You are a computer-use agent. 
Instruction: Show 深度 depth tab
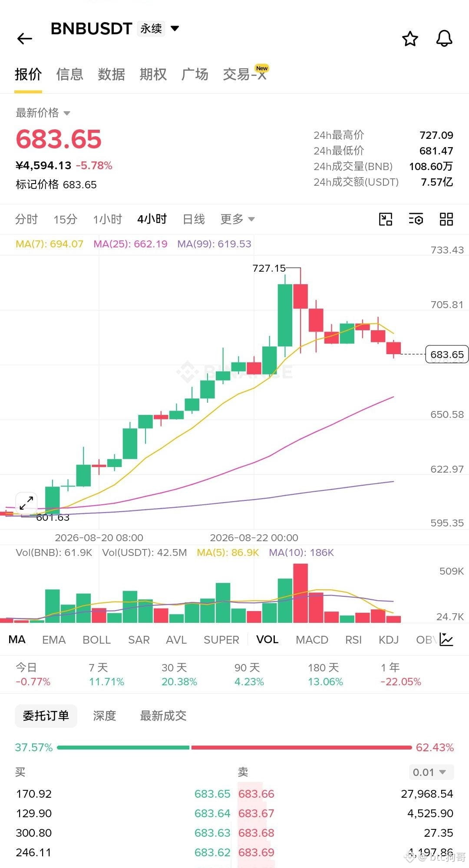point(105,716)
